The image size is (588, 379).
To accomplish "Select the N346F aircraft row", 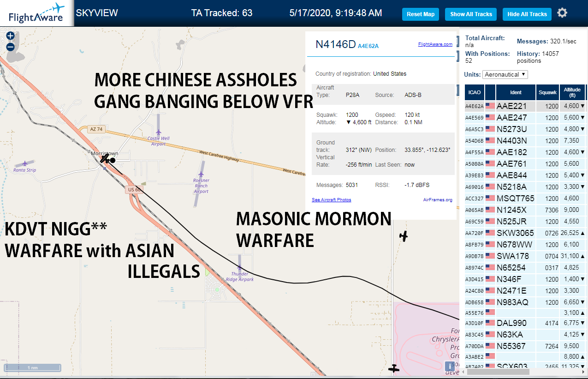I will (526, 279).
